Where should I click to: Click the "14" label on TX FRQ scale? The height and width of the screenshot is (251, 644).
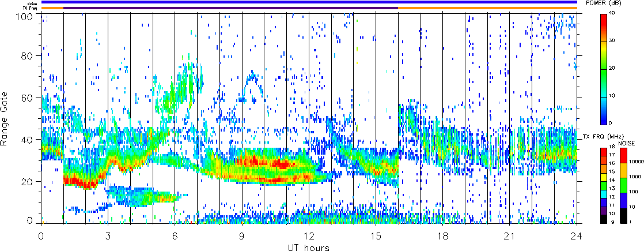612,180
